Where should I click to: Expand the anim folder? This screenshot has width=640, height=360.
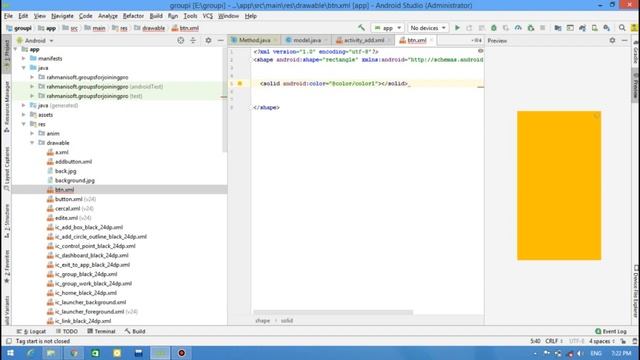32,133
